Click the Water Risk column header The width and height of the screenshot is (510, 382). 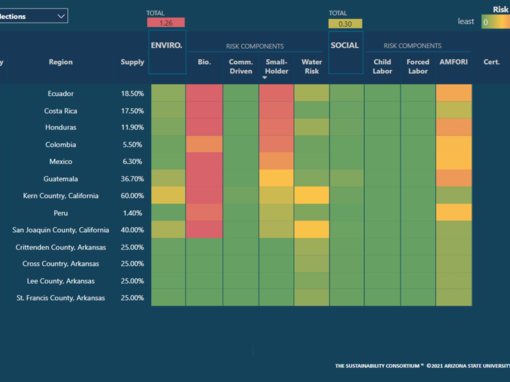312,66
